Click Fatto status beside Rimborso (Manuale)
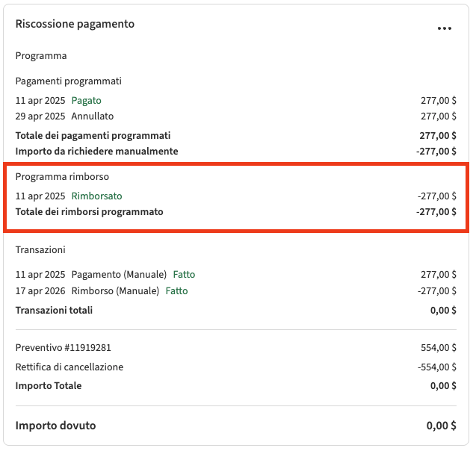 [176, 290]
